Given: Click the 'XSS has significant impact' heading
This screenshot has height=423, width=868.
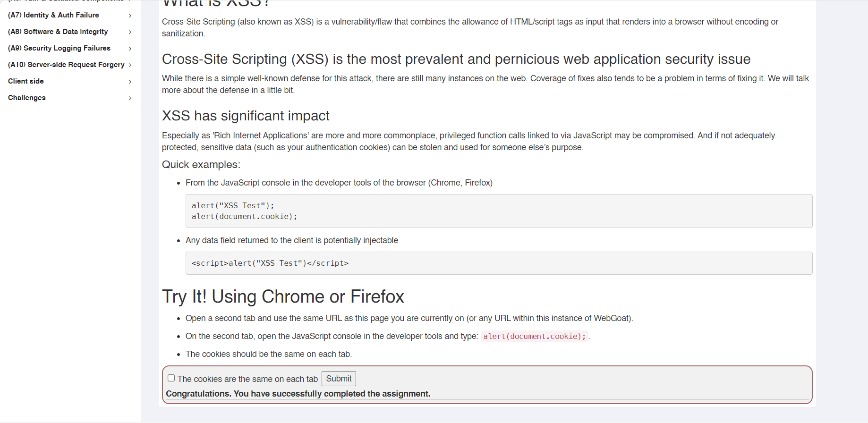Looking at the screenshot, I should 246,116.
